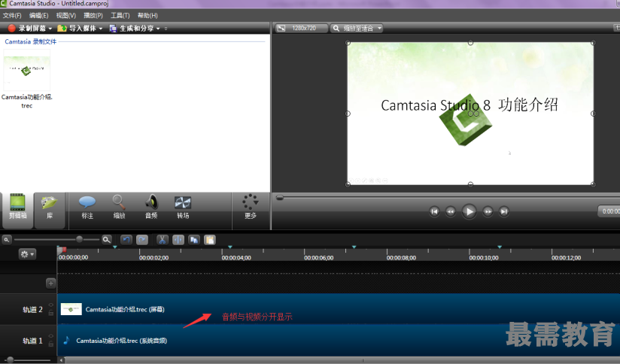Click the 生成和分享 produce and share button

(x=132, y=29)
